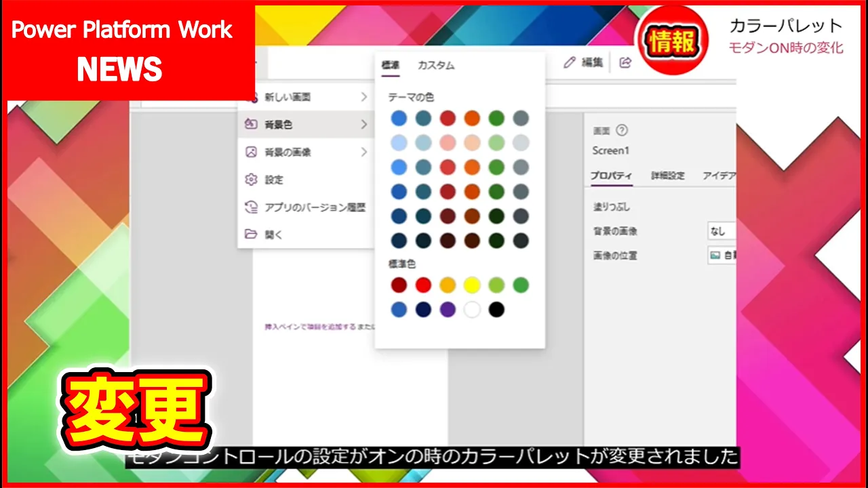
Task: Click the 標準色 heading
Action: [x=402, y=264]
